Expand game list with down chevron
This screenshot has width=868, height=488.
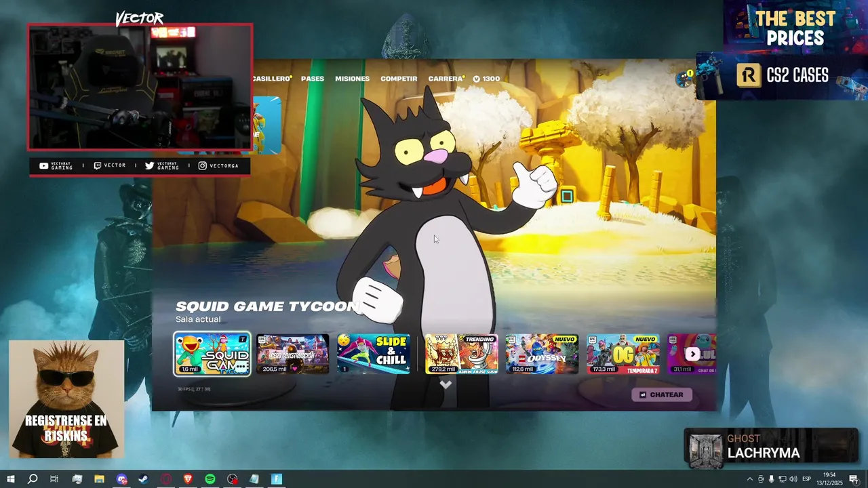tap(446, 384)
